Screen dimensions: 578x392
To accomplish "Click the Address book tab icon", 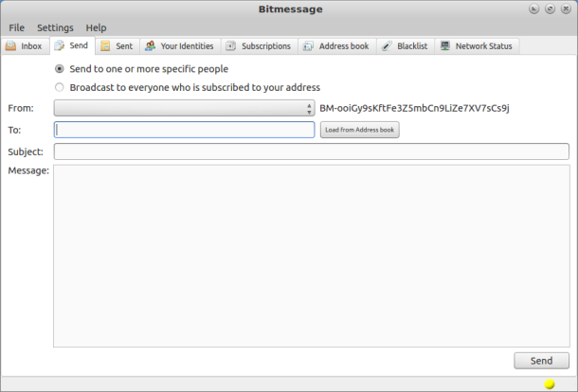I will pos(308,46).
